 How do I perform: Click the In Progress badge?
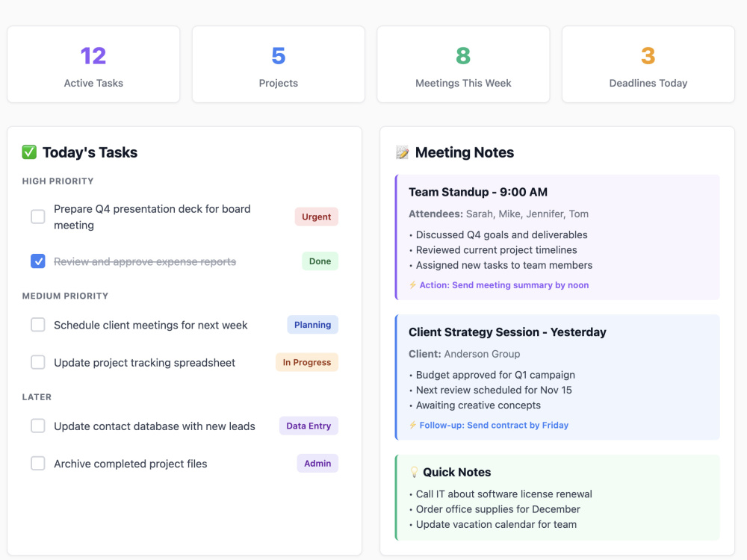(x=307, y=362)
